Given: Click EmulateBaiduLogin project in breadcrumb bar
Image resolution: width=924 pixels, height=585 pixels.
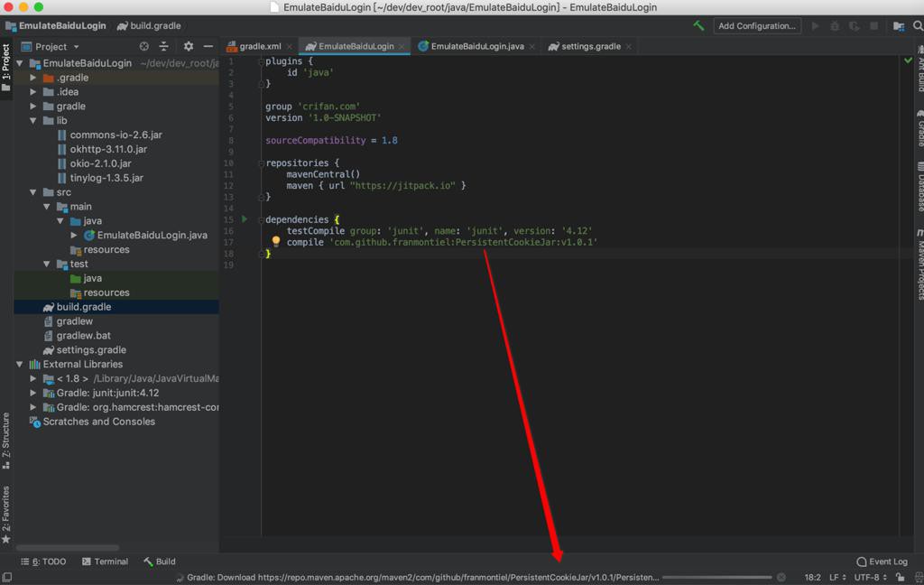Looking at the screenshot, I should pos(56,25).
